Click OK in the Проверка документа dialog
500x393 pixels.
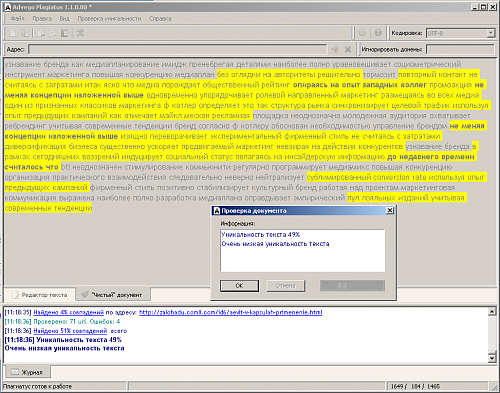tap(239, 286)
